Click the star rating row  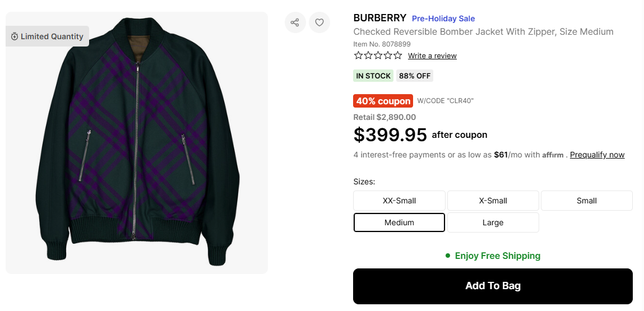[x=378, y=55]
